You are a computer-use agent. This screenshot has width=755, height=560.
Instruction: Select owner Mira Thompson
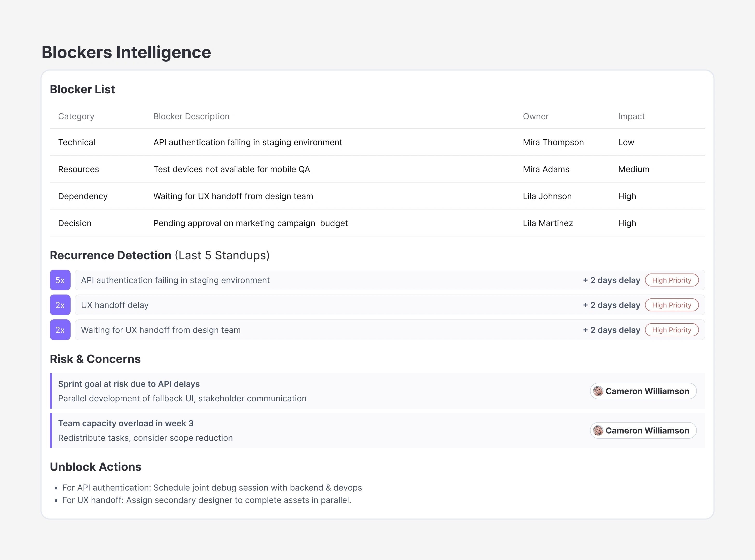[553, 142]
